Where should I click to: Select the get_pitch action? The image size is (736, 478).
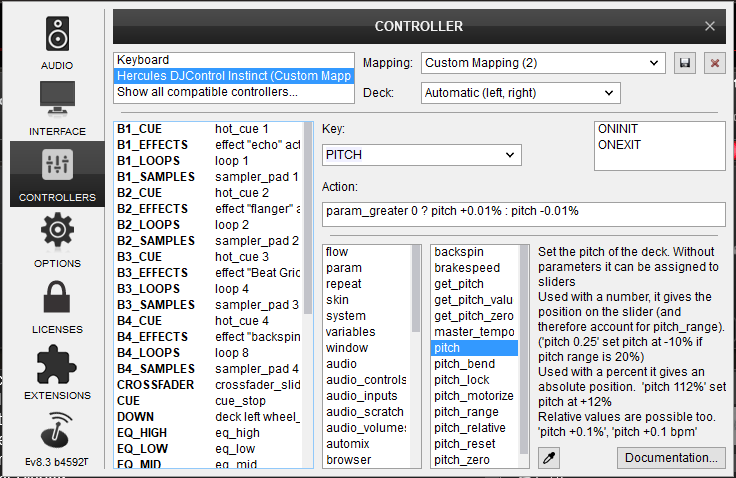point(475,284)
